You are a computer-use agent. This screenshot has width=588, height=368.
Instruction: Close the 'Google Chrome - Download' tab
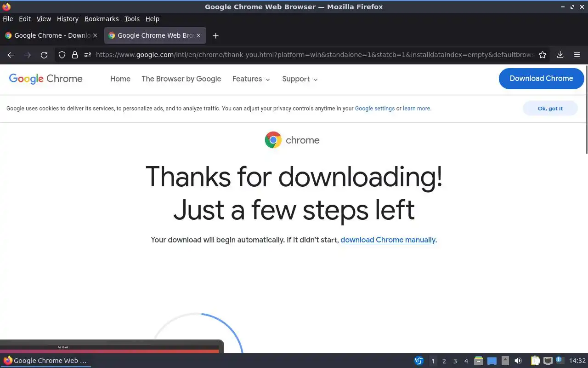(x=95, y=35)
